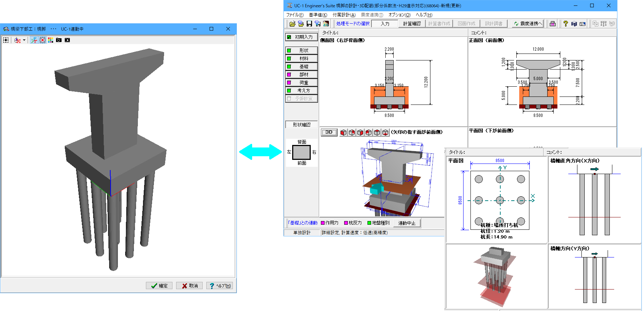Select the 計算確認 mode tab

[x=412, y=24]
